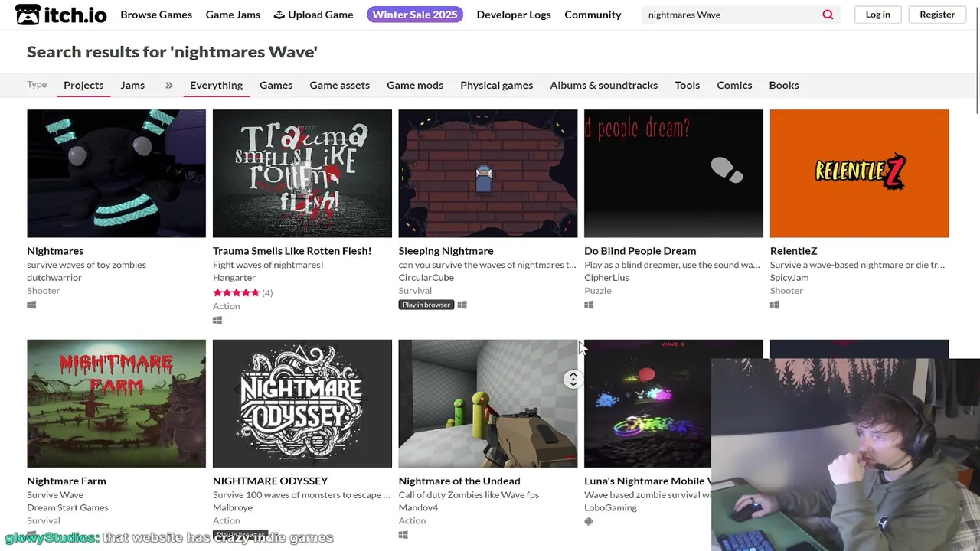This screenshot has width=980, height=551.
Task: Click the five-star rating of Trauma Smells
Action: [236, 292]
